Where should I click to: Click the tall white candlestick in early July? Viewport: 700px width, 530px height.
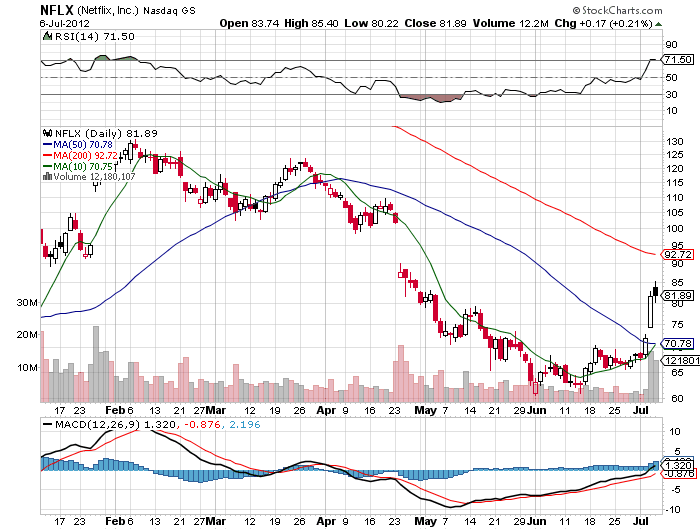tap(650, 310)
